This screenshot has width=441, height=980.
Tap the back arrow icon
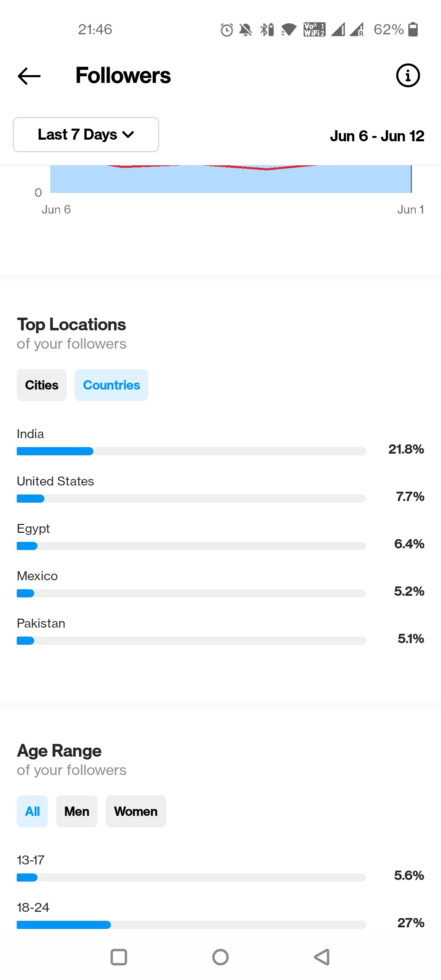pos(29,76)
